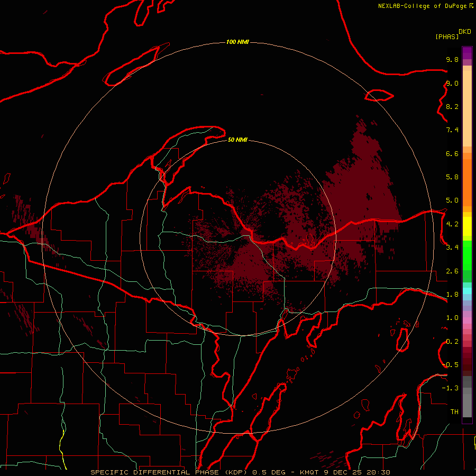476x476 pixels.
Task: Click the 100 NMI range ring label
Action: (237, 42)
